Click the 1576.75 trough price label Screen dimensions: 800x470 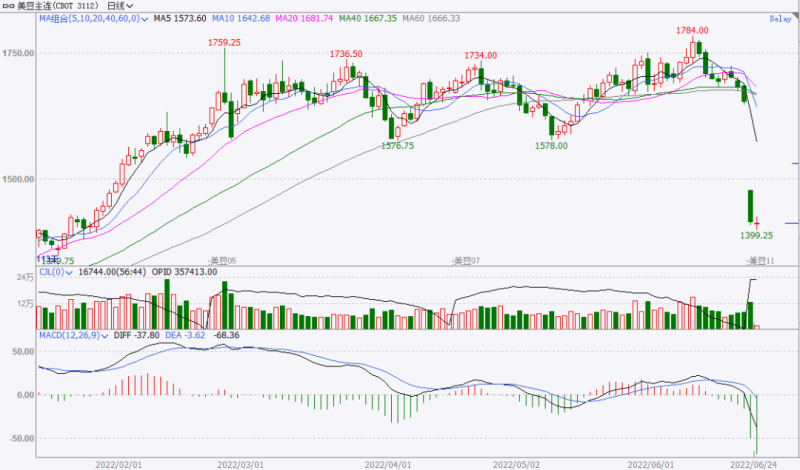pos(398,146)
